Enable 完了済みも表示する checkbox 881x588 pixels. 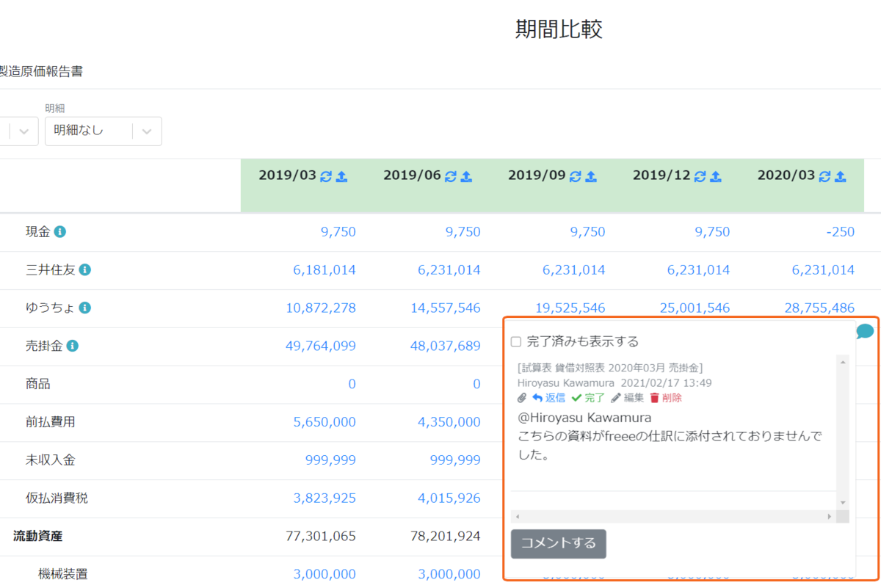tap(516, 342)
